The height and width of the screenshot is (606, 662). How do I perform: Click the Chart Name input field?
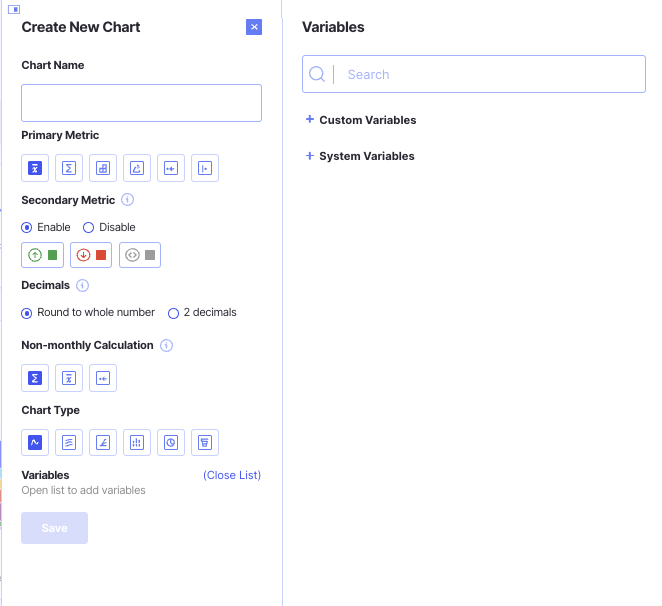141,103
